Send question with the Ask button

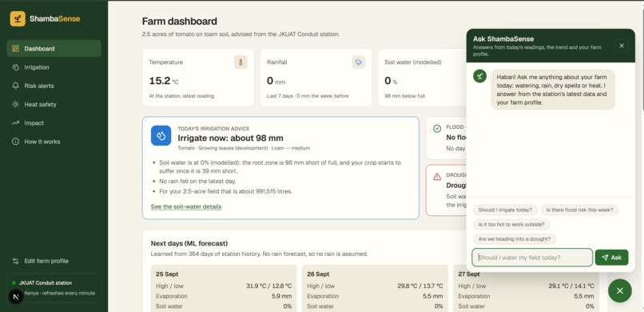611,258
